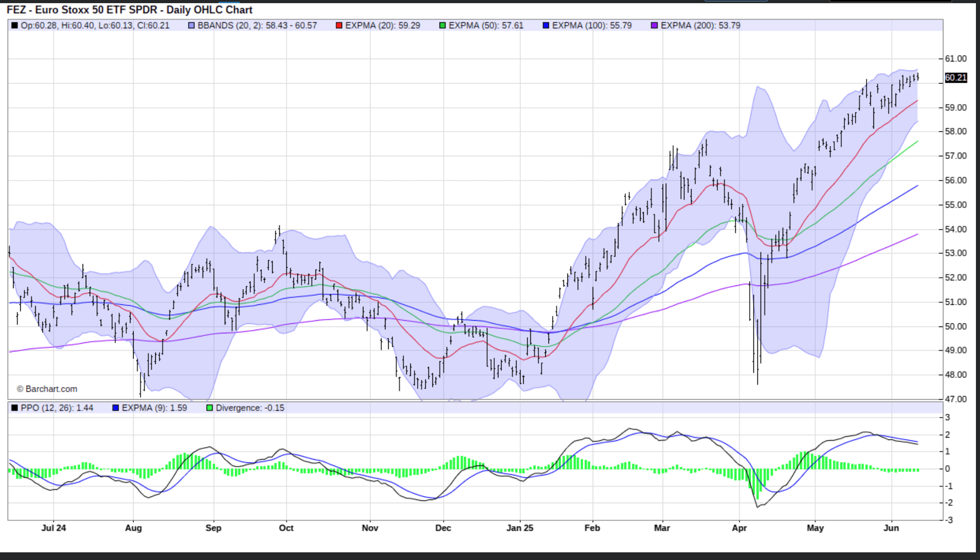The height and width of the screenshot is (560, 980).
Task: Click the blue EXPMA (100) legend swatch
Action: tap(546, 26)
